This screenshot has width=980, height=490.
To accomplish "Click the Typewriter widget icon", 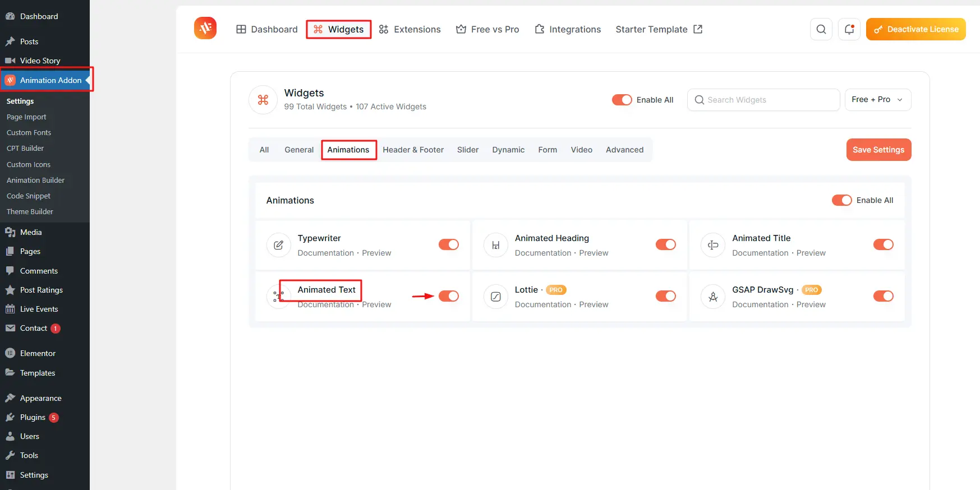I will (278, 245).
